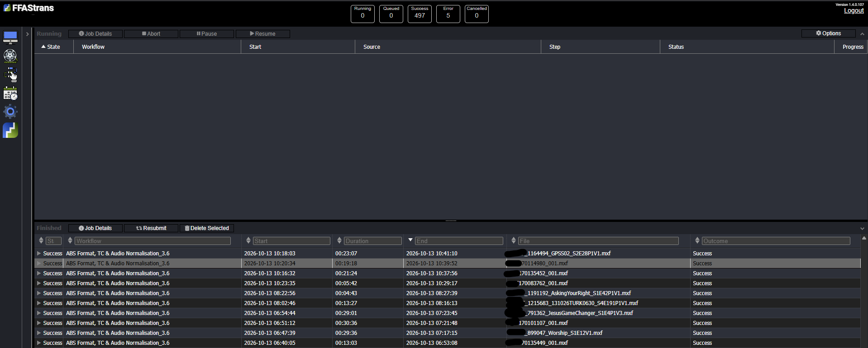Click the Running counter box
The width and height of the screenshot is (868, 348).
pyautogui.click(x=362, y=14)
